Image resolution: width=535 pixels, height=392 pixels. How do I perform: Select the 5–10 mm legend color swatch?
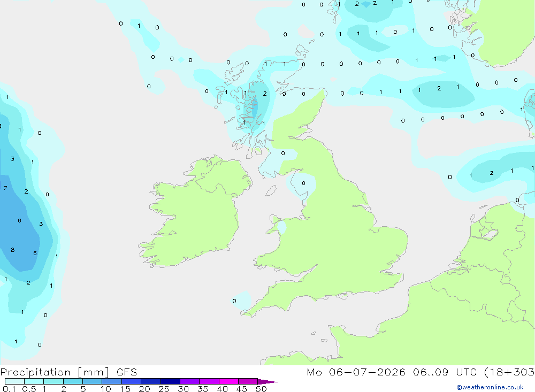[93, 381]
